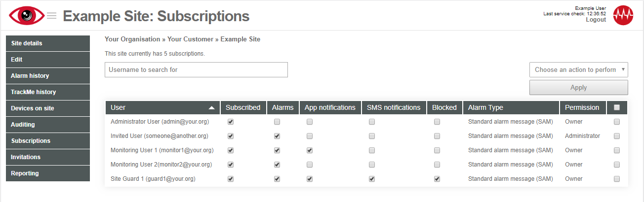This screenshot has height=202, width=644.
Task: Click the Example Site: Subscriptions heading
Action: click(156, 16)
